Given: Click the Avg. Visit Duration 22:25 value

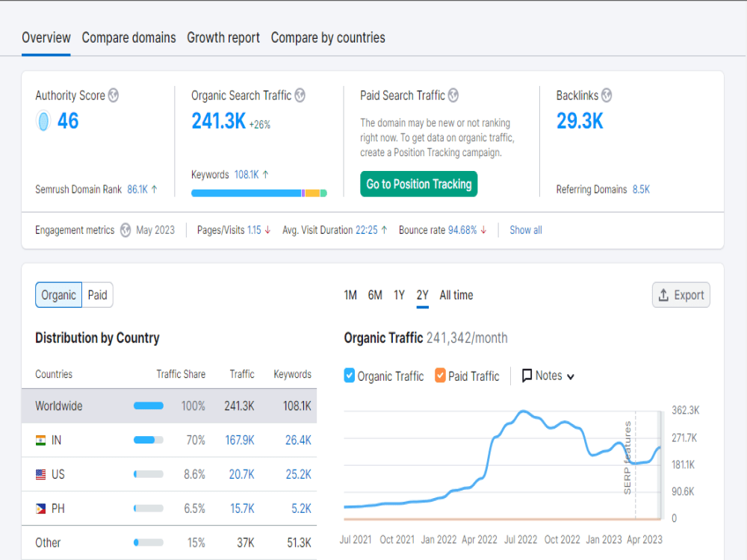Looking at the screenshot, I should 367,231.
